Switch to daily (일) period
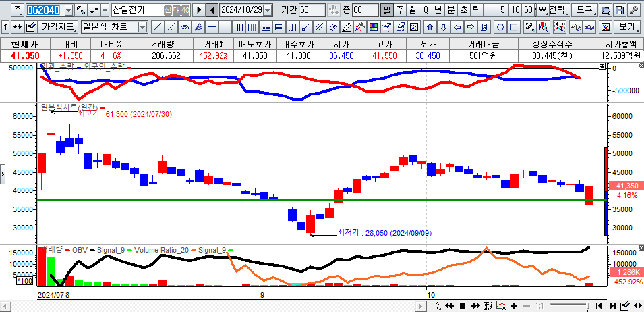This screenshot has width=644, height=312. (387, 10)
